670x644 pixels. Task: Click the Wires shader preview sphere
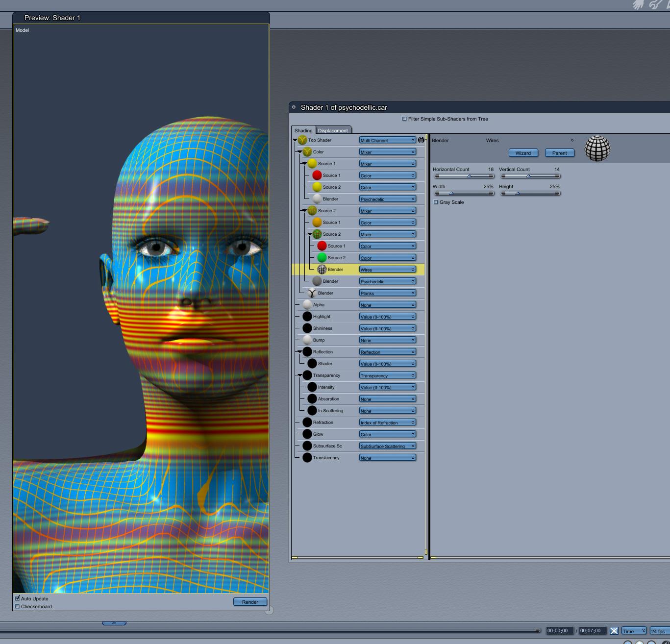pos(597,148)
